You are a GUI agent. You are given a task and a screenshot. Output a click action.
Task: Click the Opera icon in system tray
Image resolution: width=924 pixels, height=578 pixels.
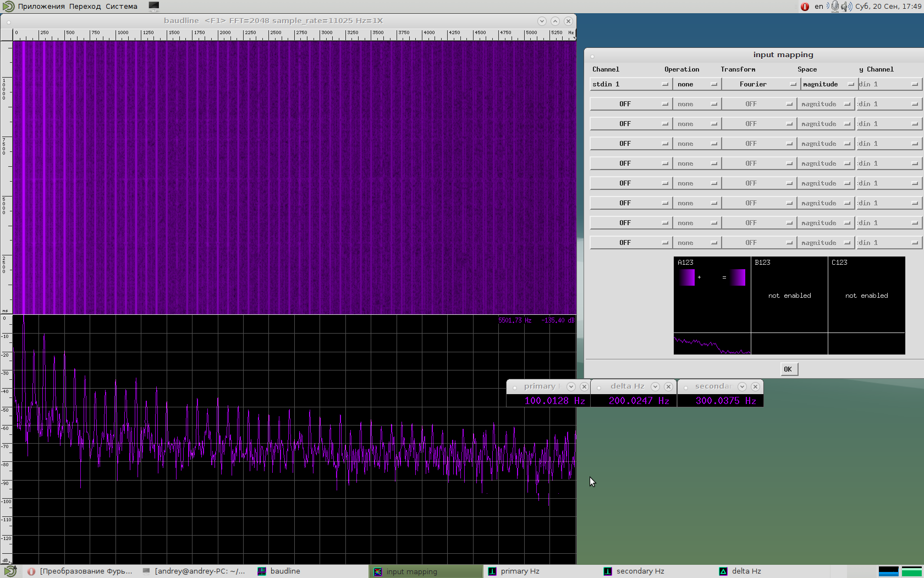[x=805, y=7]
